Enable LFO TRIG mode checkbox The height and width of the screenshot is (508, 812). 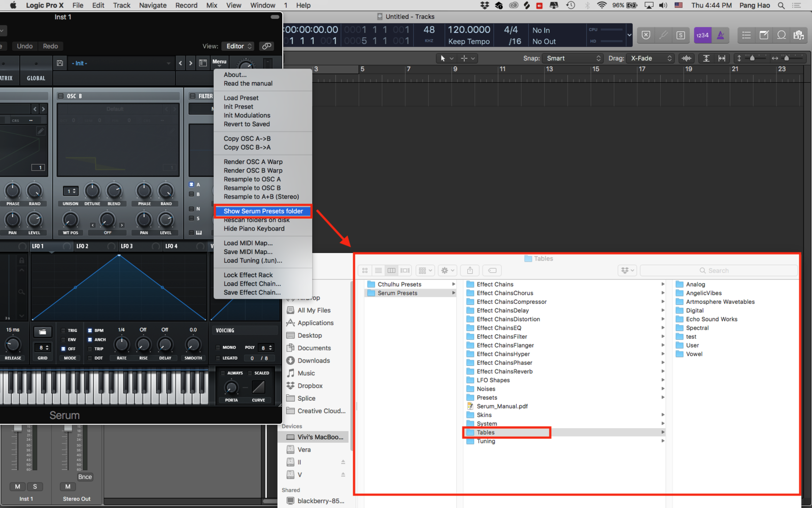pos(63,330)
